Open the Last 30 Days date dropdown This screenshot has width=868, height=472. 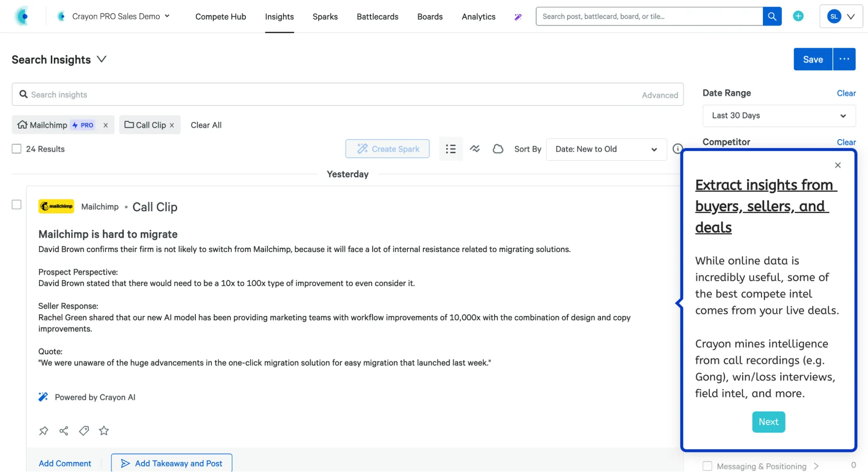779,116
